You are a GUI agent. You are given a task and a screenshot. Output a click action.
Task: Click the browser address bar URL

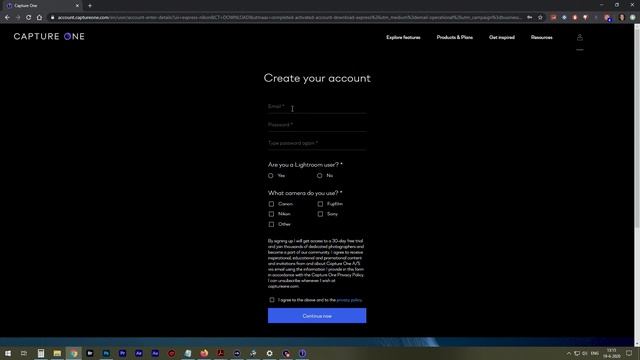(x=289, y=18)
